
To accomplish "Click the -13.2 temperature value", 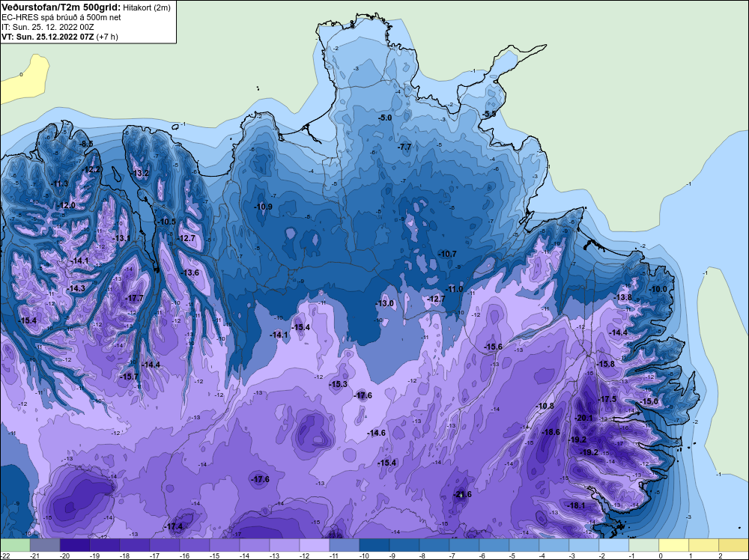I will (x=141, y=173).
